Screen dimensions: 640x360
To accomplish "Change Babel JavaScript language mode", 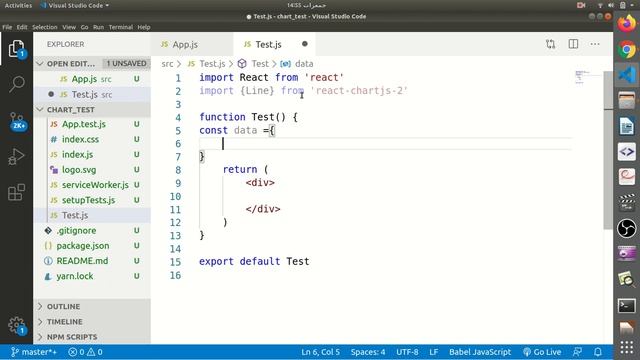I will coord(480,352).
